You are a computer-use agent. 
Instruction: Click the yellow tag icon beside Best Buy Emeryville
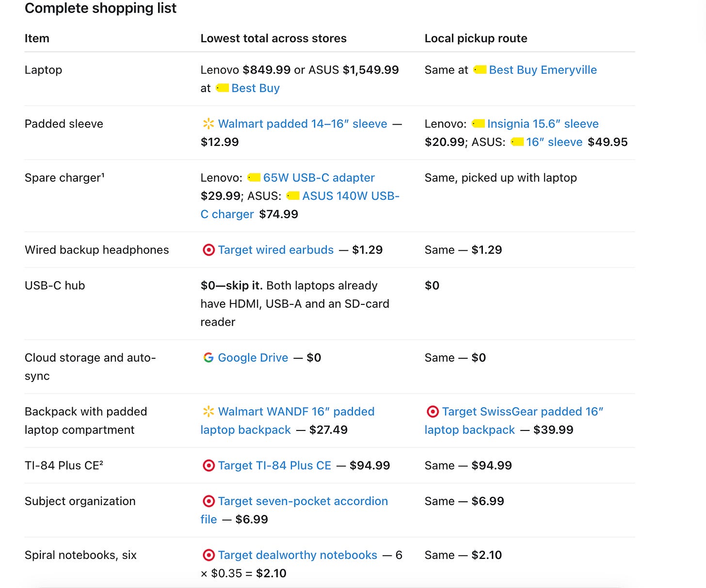coord(480,70)
